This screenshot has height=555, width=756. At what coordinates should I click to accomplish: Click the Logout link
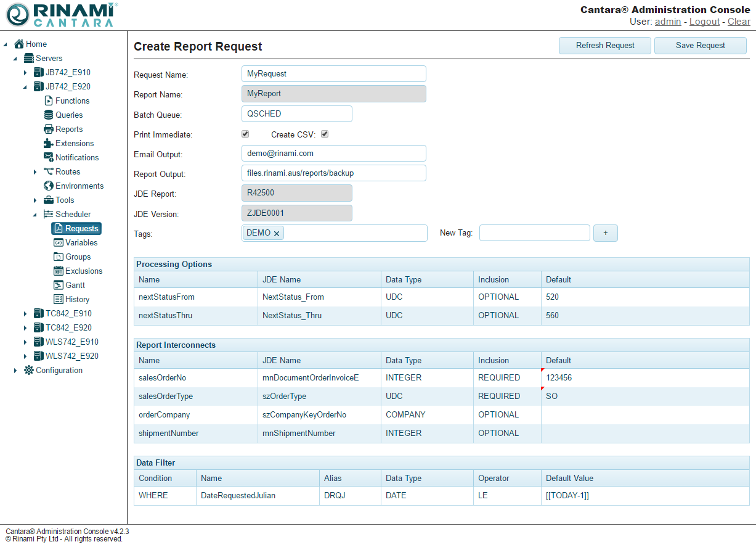704,22
